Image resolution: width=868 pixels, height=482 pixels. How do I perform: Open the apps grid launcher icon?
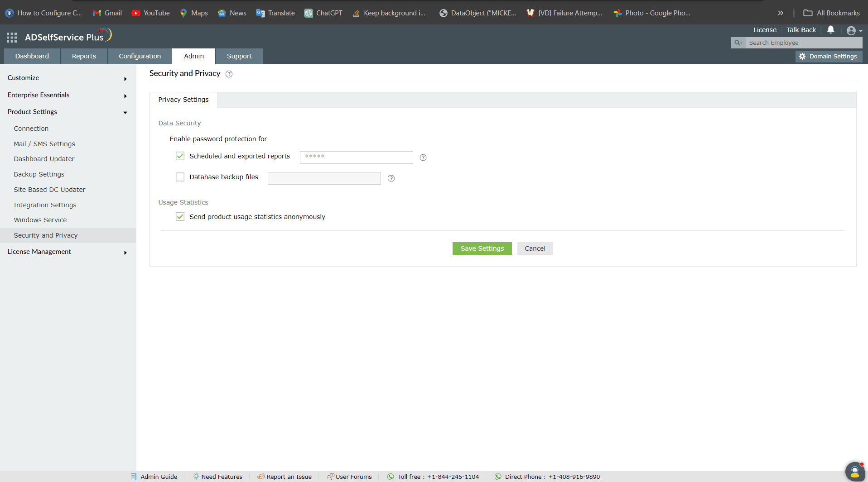coord(12,37)
